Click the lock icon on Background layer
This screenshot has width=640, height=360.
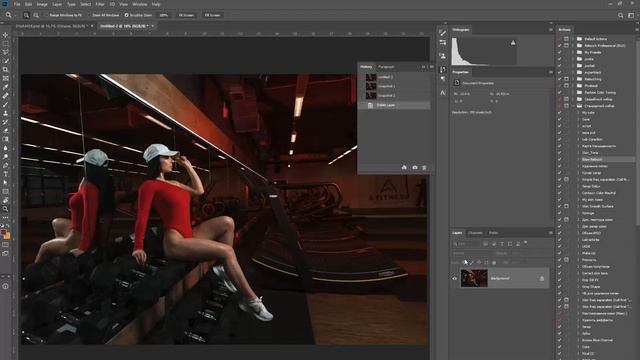pyautogui.click(x=542, y=278)
